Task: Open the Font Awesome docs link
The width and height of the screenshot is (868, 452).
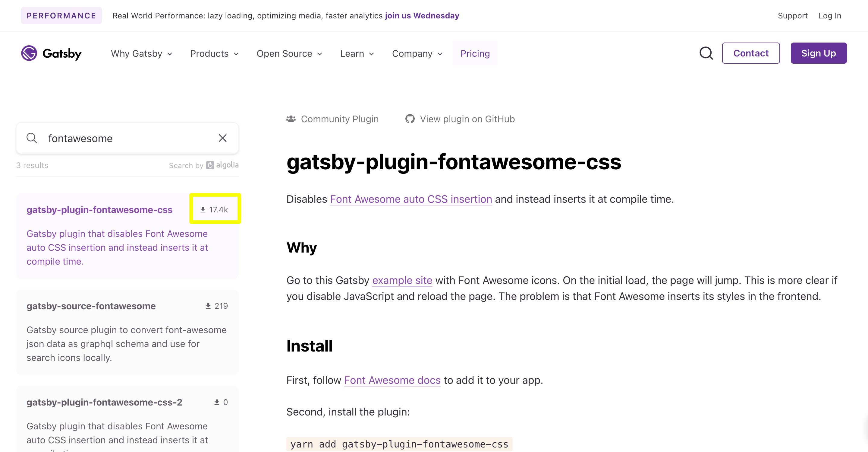Action: pos(392,380)
